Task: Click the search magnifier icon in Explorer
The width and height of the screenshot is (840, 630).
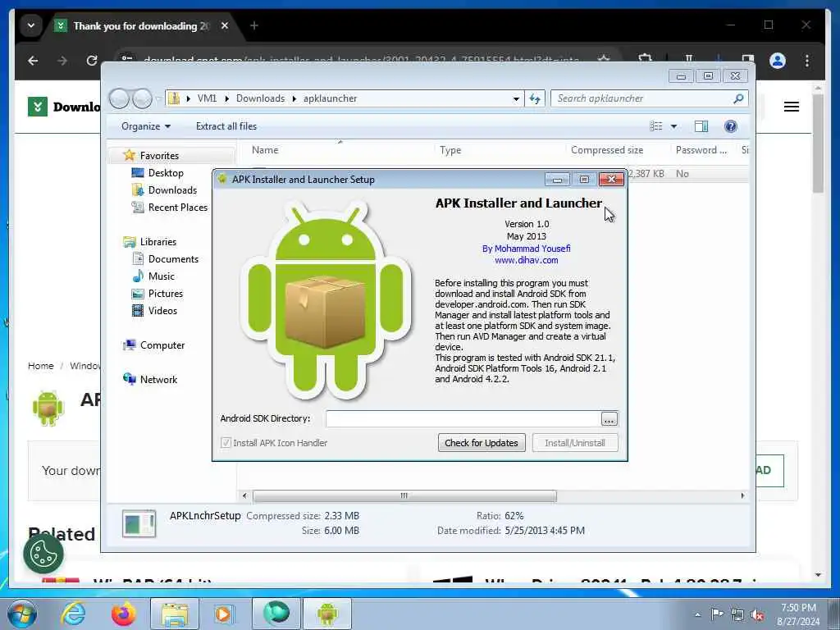Action: point(738,98)
